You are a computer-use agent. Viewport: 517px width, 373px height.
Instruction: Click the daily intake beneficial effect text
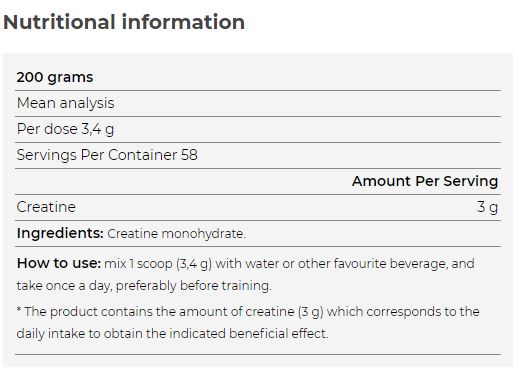(172, 334)
